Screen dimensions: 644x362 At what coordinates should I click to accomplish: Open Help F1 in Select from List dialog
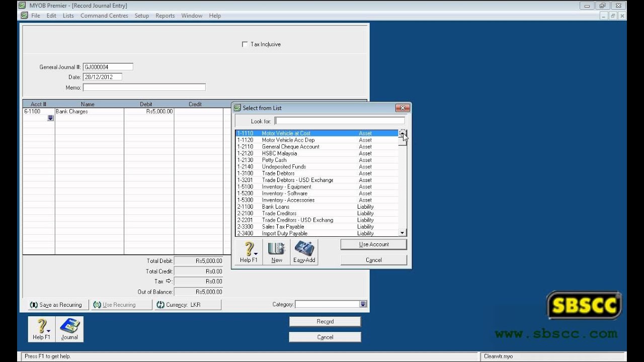[249, 252]
